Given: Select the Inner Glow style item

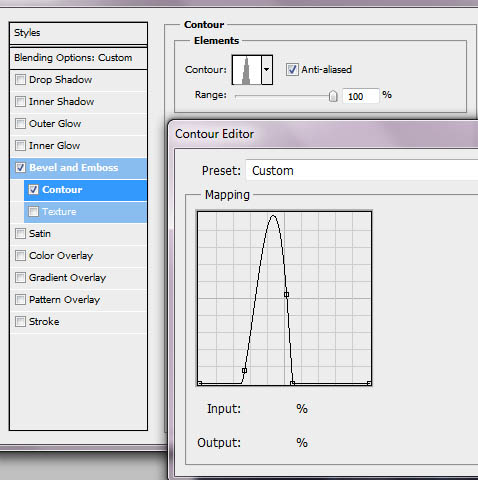Looking at the screenshot, I should point(79,146).
